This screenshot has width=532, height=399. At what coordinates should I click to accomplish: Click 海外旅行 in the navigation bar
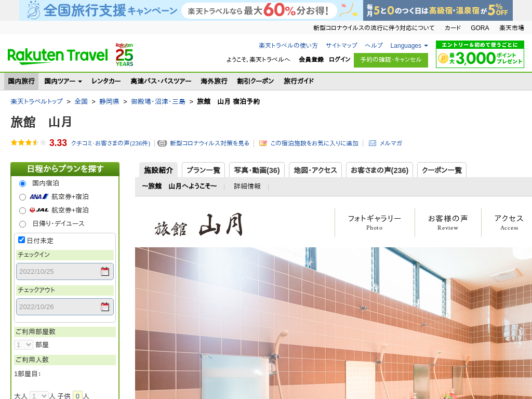coord(214,81)
